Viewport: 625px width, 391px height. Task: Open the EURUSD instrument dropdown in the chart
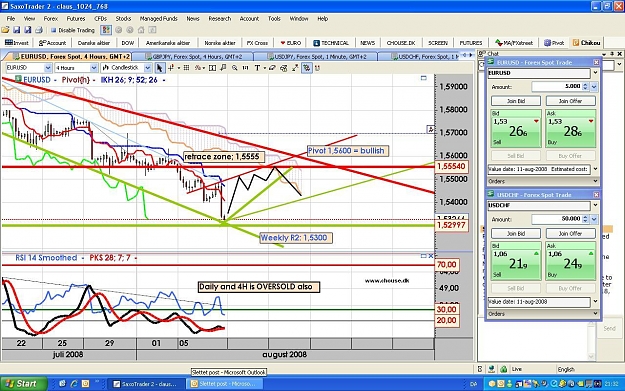coord(48,68)
